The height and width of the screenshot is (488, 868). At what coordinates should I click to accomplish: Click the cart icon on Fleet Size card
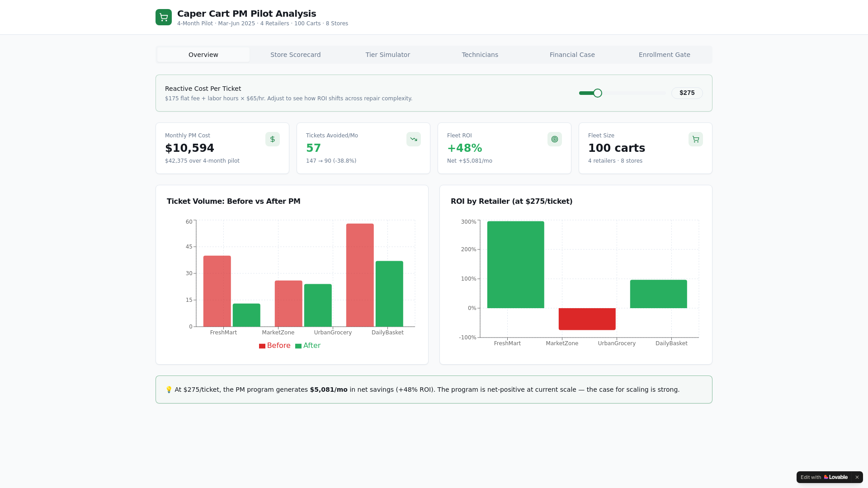[x=695, y=139]
